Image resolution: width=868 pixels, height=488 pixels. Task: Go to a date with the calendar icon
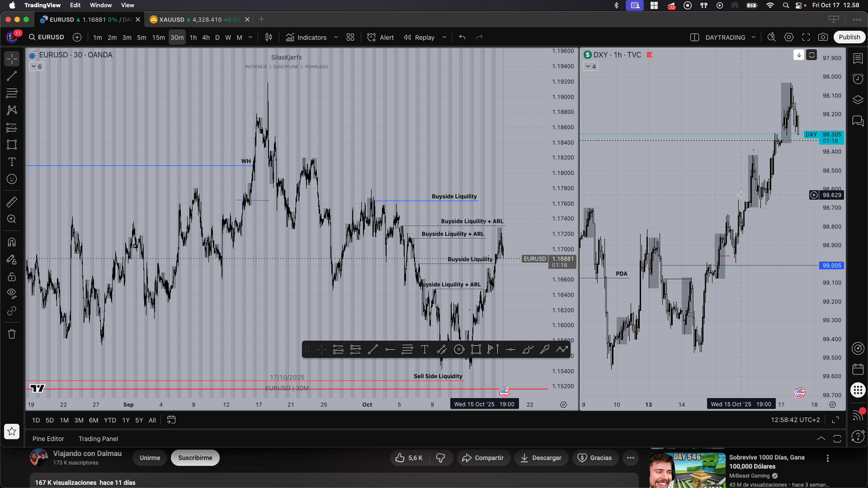click(x=171, y=420)
